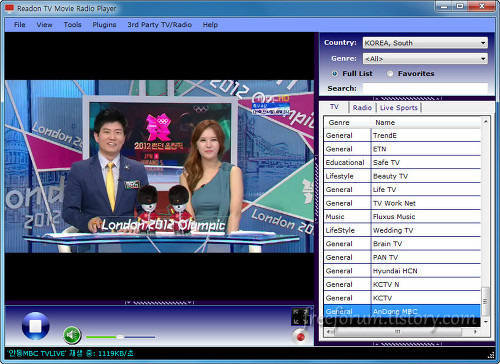
Task: Collapse the video panel using bottom splitter grip
Action: click(x=159, y=303)
